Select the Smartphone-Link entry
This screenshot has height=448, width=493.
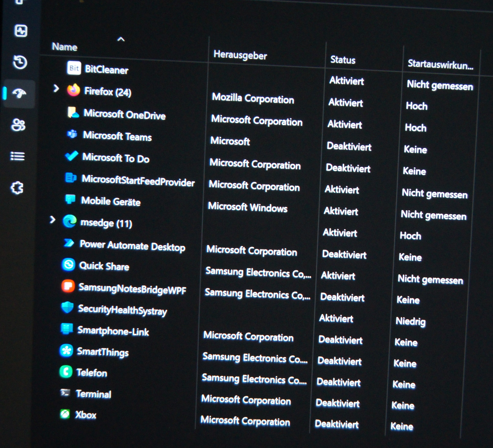pyautogui.click(x=113, y=331)
